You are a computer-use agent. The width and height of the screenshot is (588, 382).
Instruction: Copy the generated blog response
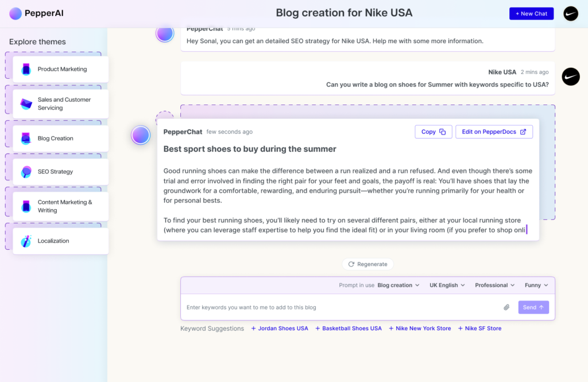click(433, 132)
